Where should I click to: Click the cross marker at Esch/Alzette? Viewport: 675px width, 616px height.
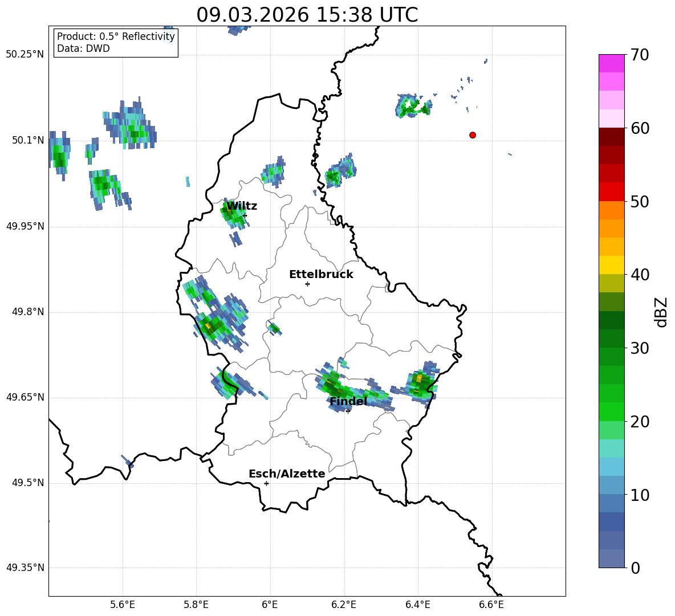(x=266, y=483)
